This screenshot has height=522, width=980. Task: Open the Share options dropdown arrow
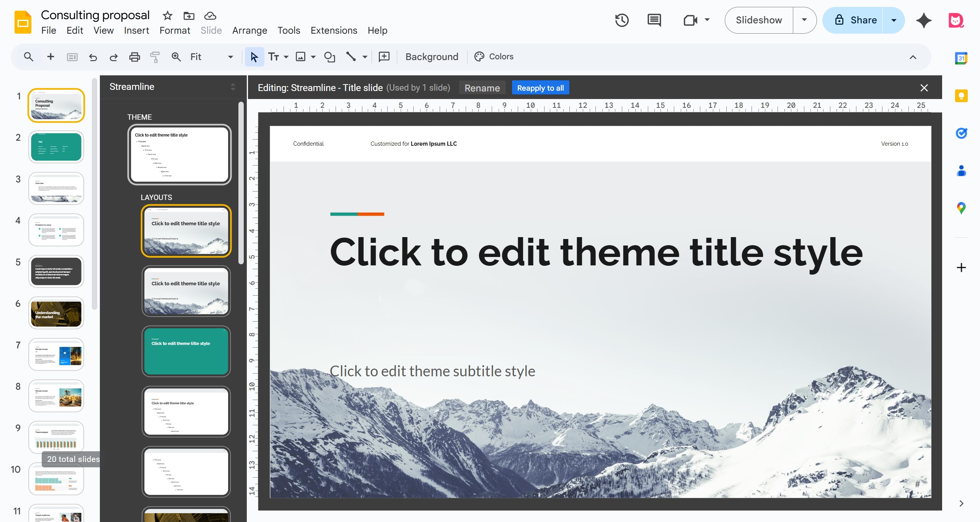[x=894, y=20]
